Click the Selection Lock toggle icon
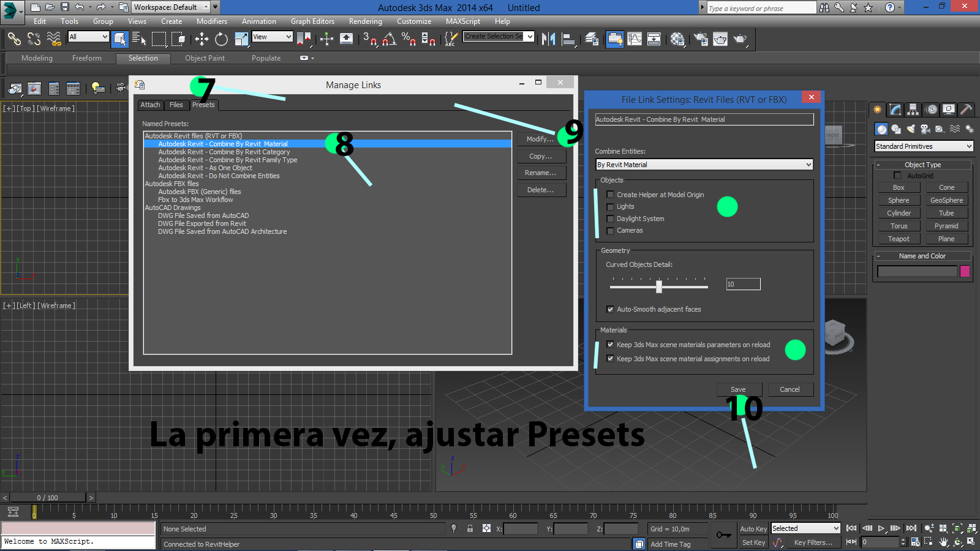The width and height of the screenshot is (980, 551). [x=470, y=528]
